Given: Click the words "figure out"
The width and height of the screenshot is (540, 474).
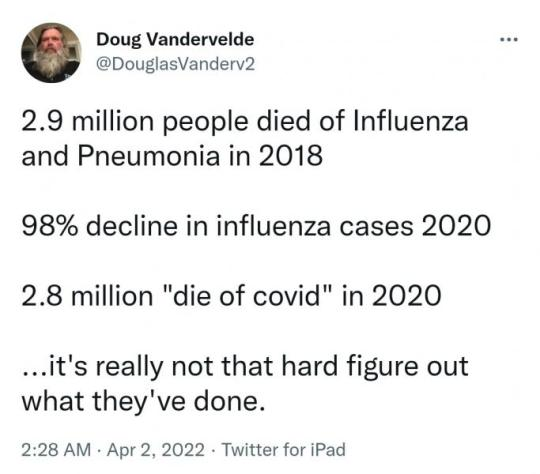Looking at the screenshot, I should [407, 367].
